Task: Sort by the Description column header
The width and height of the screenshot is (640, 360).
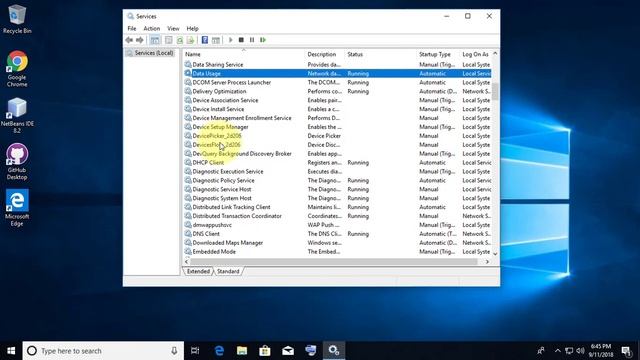Action: [324, 54]
